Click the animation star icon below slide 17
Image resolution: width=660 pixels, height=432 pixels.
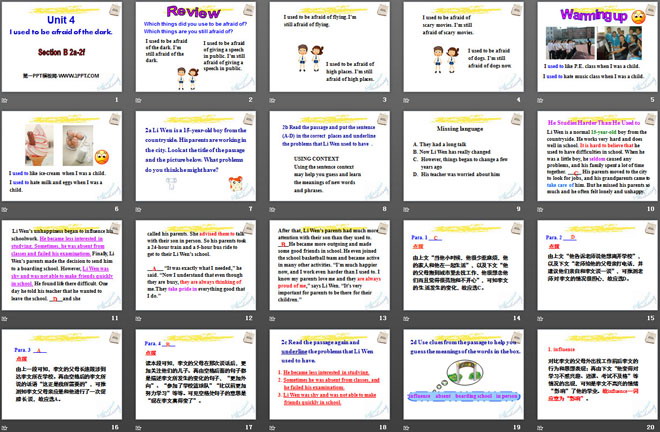click(138, 428)
